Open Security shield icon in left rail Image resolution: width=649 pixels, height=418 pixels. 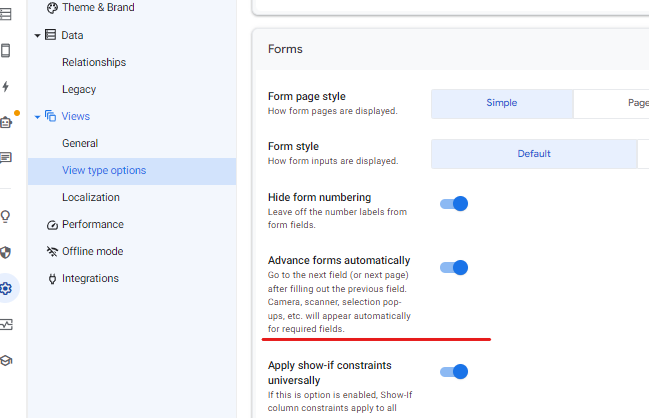tap(6, 252)
